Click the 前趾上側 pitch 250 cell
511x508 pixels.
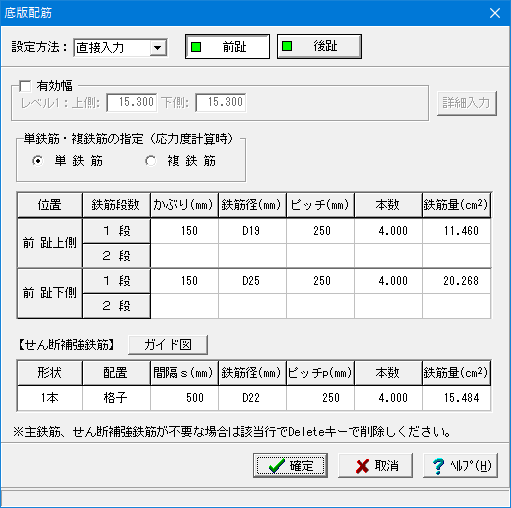(x=320, y=231)
